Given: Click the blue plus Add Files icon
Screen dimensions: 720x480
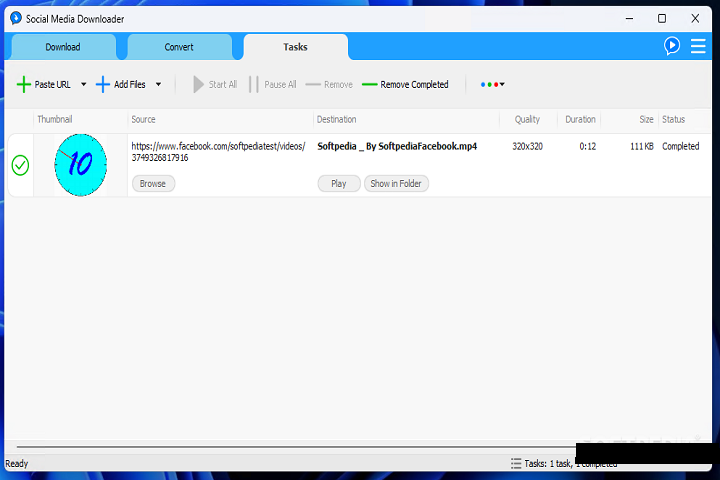Looking at the screenshot, I should (x=102, y=85).
